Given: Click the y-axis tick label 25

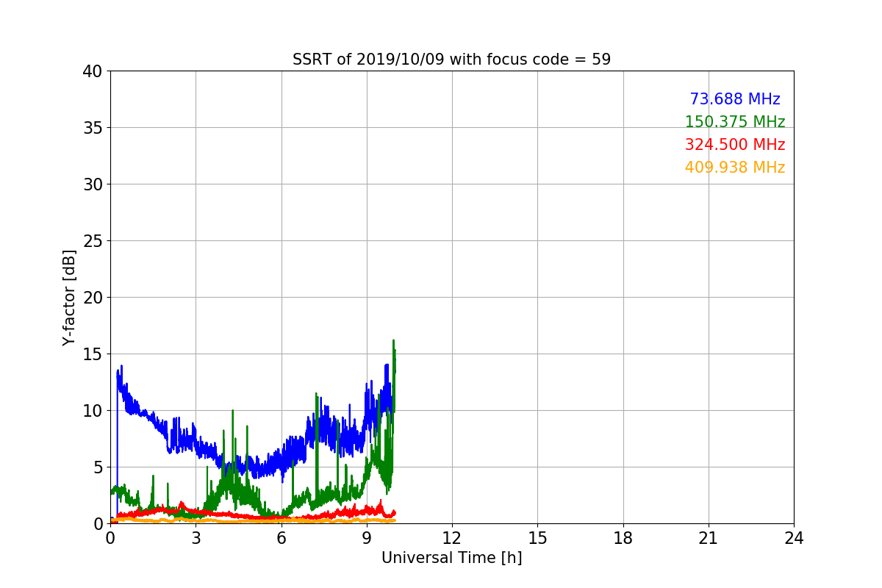Looking at the screenshot, I should (92, 241).
